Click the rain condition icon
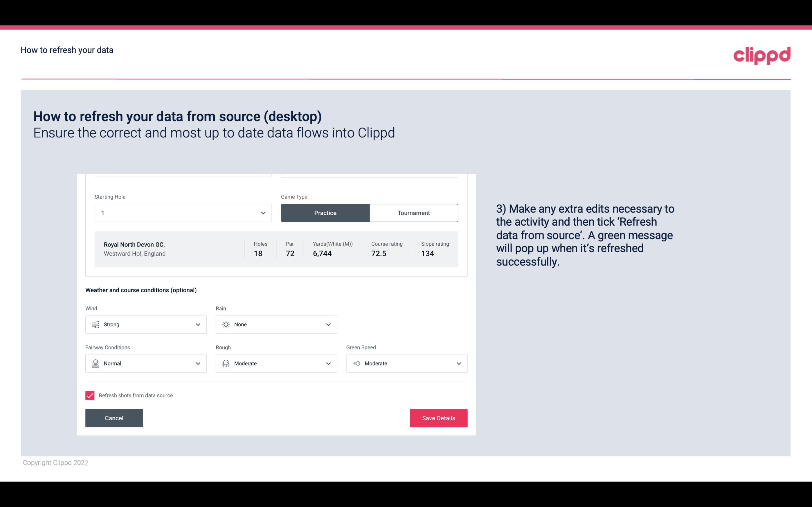Viewport: 812px width, 507px height. tap(226, 324)
